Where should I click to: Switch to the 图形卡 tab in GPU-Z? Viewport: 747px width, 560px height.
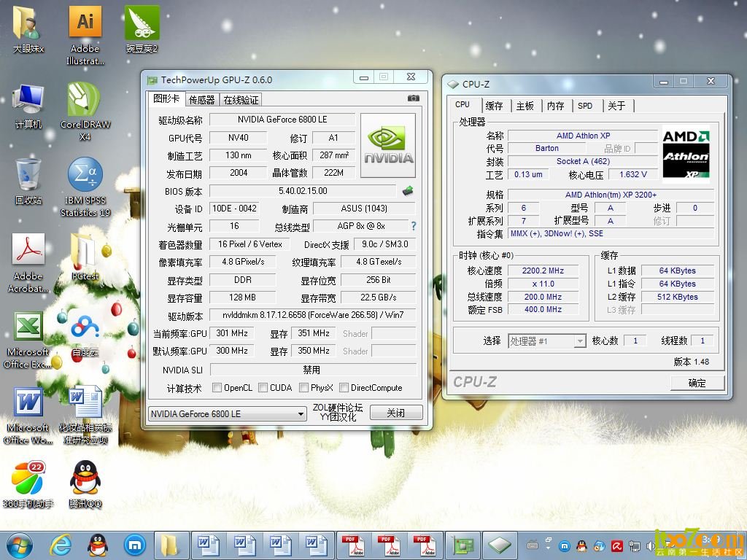click(x=166, y=98)
